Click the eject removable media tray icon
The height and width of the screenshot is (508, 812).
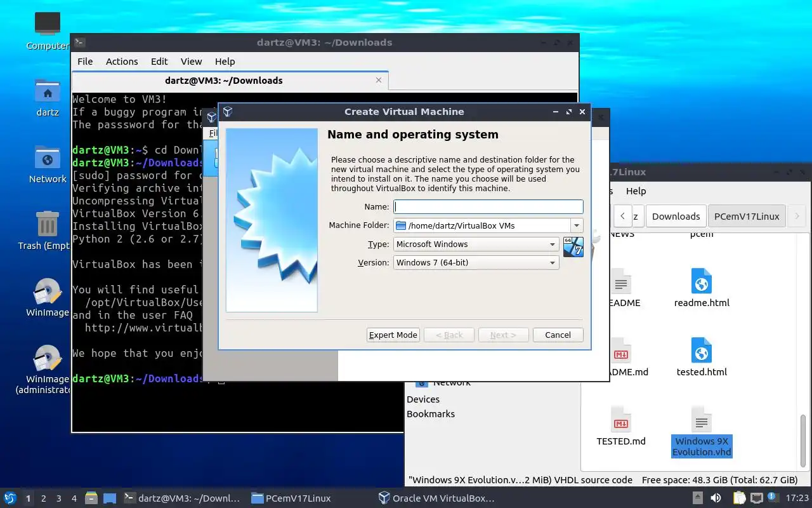pos(698,498)
